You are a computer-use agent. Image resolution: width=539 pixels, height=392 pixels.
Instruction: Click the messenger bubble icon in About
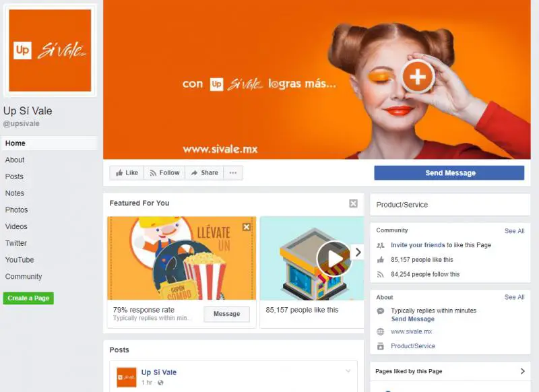pos(381,311)
